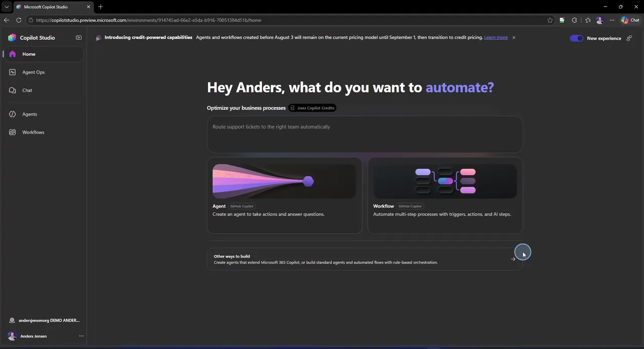Image resolution: width=644 pixels, height=349 pixels.
Task: Reload the current page
Action: click(x=19, y=20)
